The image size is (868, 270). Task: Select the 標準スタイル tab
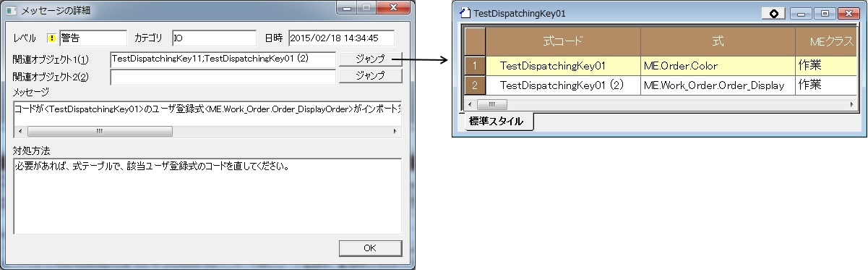click(x=496, y=121)
